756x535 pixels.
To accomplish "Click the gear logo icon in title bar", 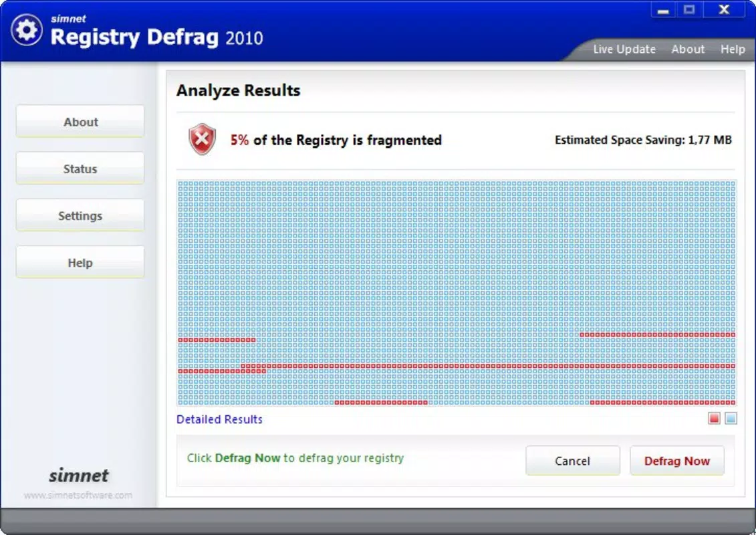I will (27, 30).
